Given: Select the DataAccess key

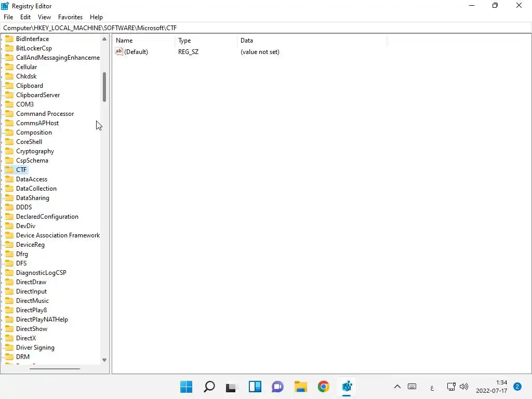Looking at the screenshot, I should 32,179.
